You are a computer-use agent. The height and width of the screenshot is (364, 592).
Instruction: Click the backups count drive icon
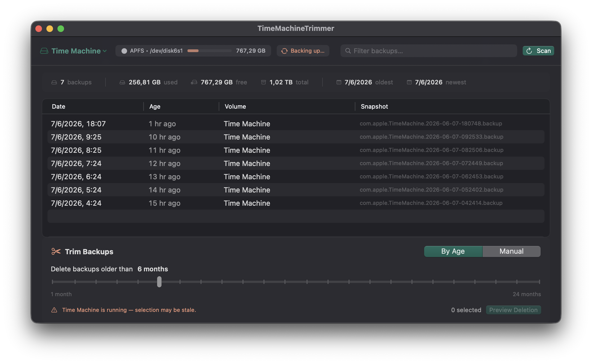pos(54,82)
